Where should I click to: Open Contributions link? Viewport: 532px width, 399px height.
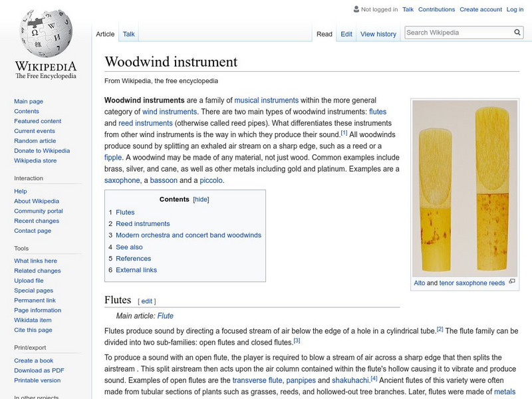click(x=436, y=9)
